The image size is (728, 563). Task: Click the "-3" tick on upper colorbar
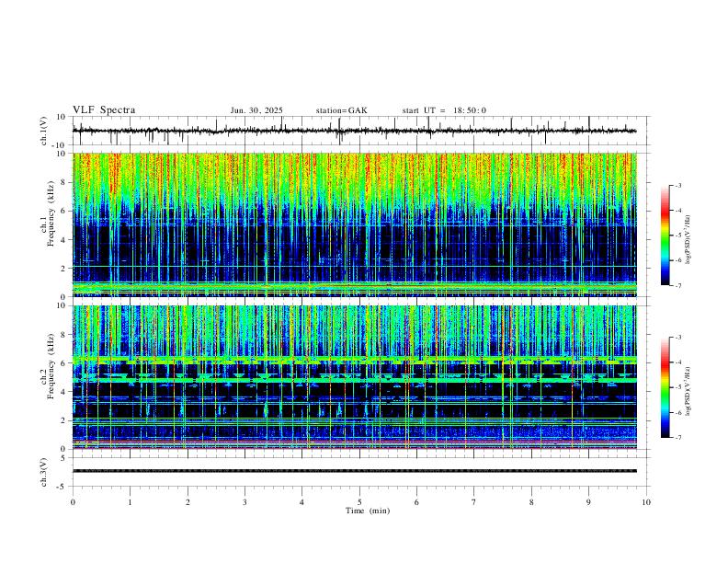coord(678,185)
